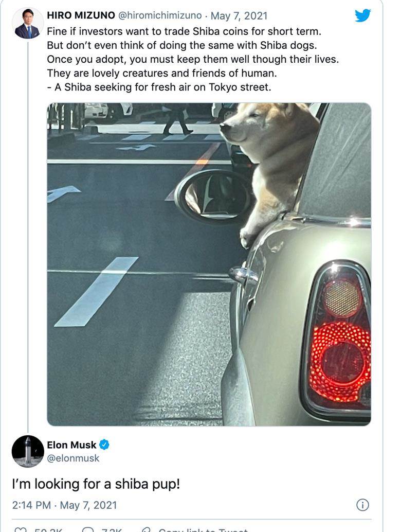The height and width of the screenshot is (532, 401).
Task: Click the like count number
Action: [48, 530]
